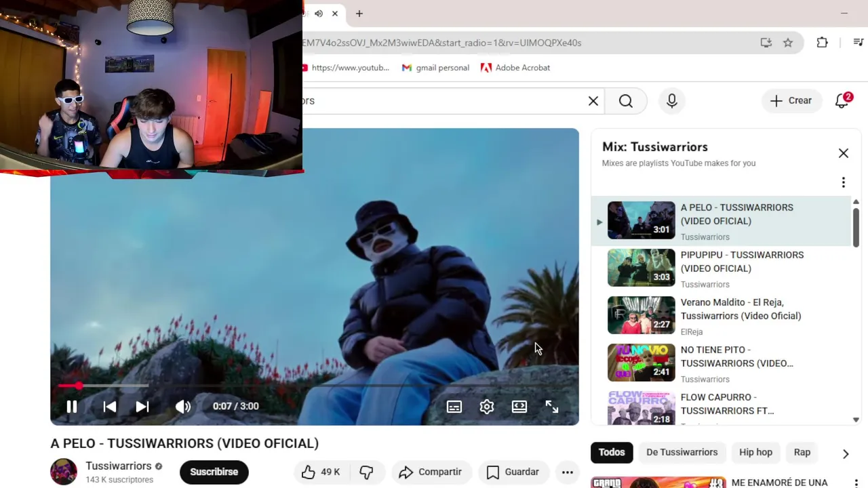
Task: Play FLOW CAPURRO from the mix
Action: tap(721, 407)
